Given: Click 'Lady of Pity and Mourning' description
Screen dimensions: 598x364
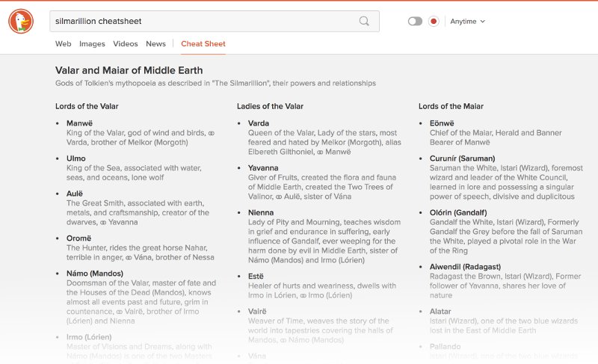Looking at the screenshot, I should point(324,241).
